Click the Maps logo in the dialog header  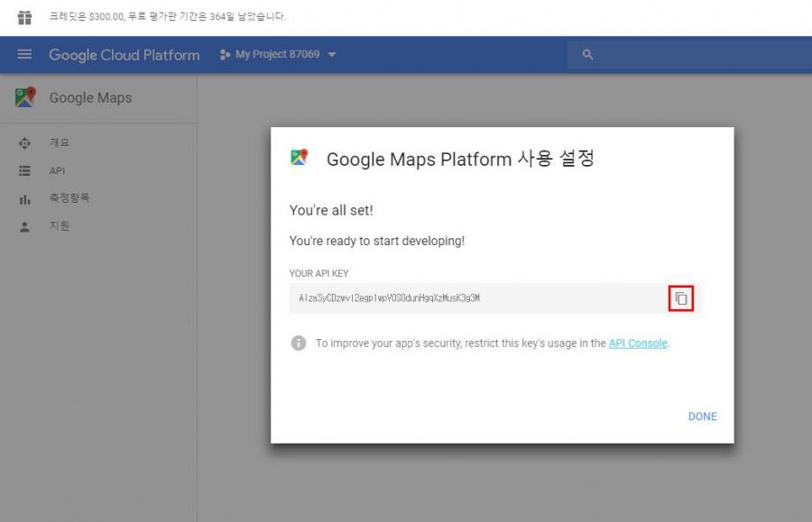pyautogui.click(x=300, y=159)
